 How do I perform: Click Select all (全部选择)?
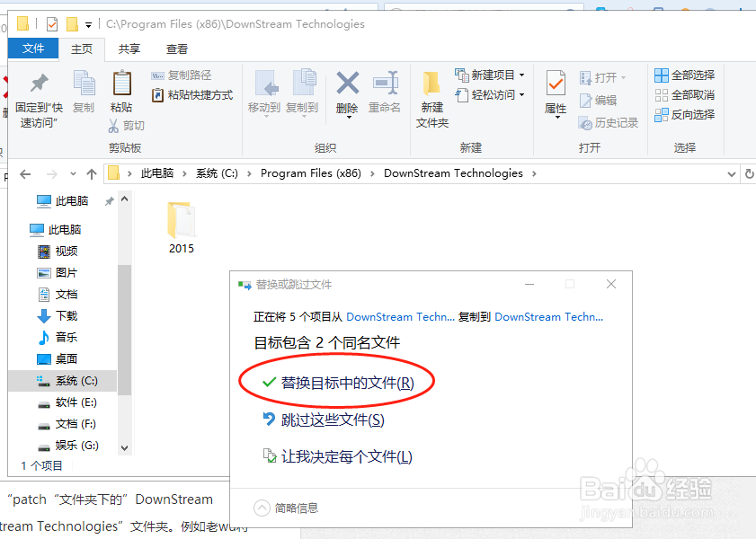coord(684,75)
